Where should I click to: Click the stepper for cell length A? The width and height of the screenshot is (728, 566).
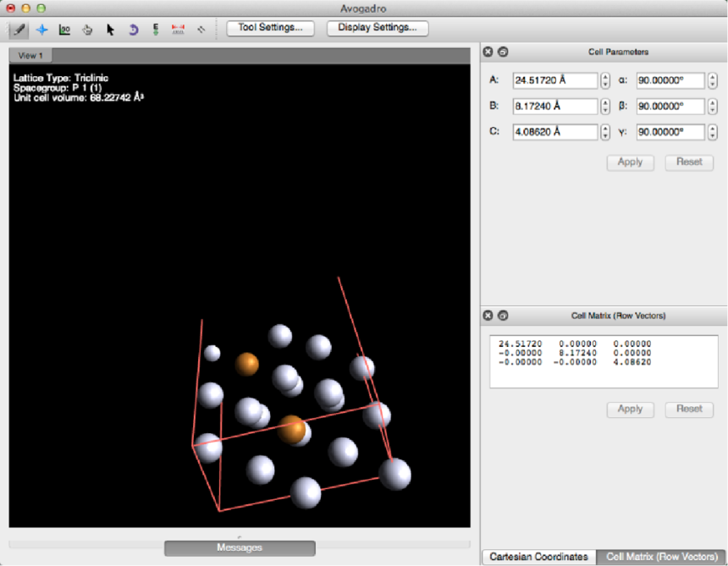tap(605, 81)
